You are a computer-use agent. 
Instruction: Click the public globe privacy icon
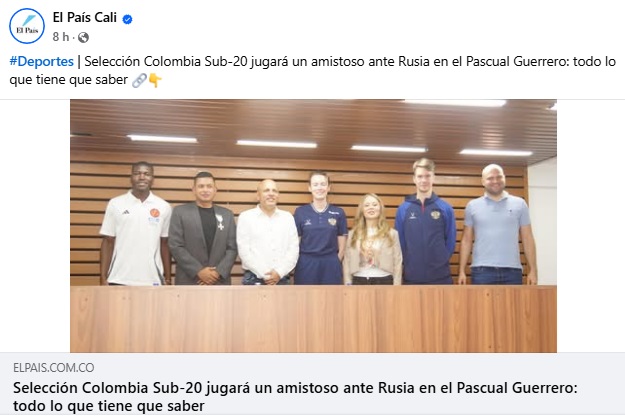coord(83,37)
